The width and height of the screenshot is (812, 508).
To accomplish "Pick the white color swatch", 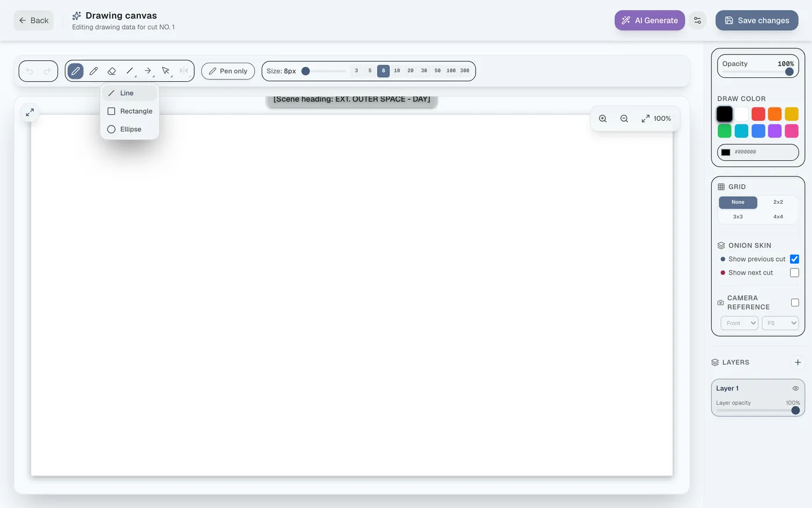I will (741, 114).
